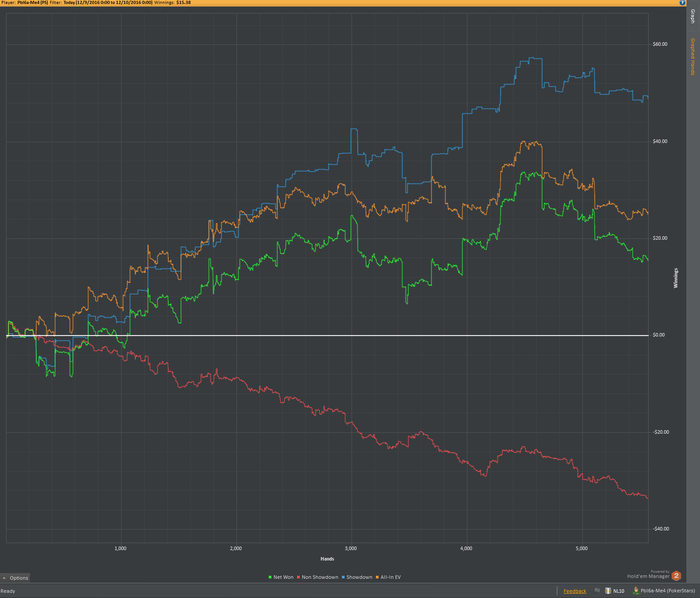The image size is (700, 598).
Task: Switch to the Graph side tab
Action: pyautogui.click(x=693, y=17)
